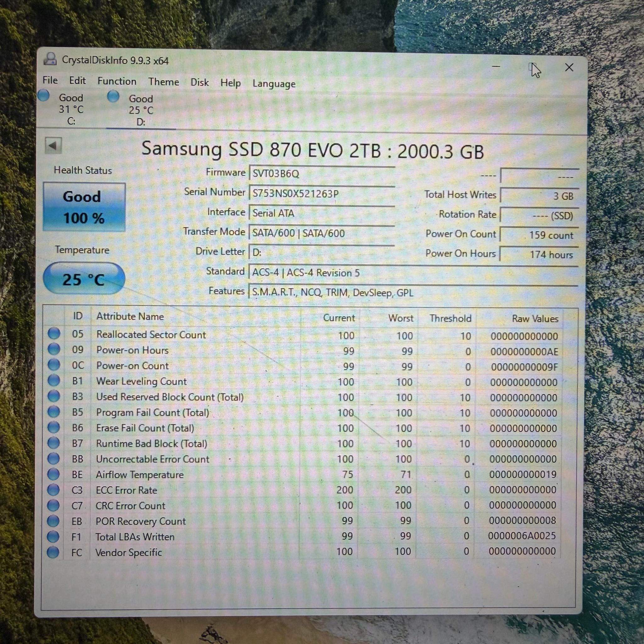
Task: Click status circle for ECC Error Rate
Action: coord(53,490)
